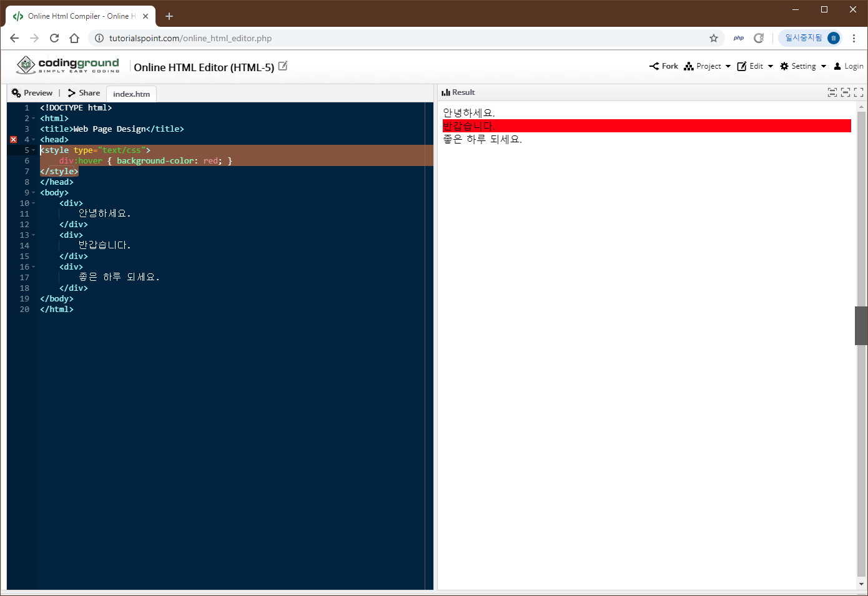Click the 안녕하세요 text in result
The image size is (868, 596).
(469, 113)
